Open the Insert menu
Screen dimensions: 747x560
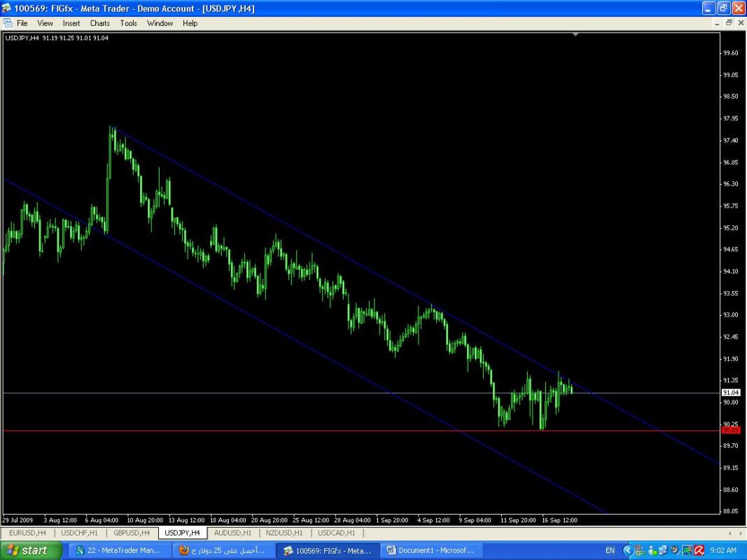pos(71,23)
